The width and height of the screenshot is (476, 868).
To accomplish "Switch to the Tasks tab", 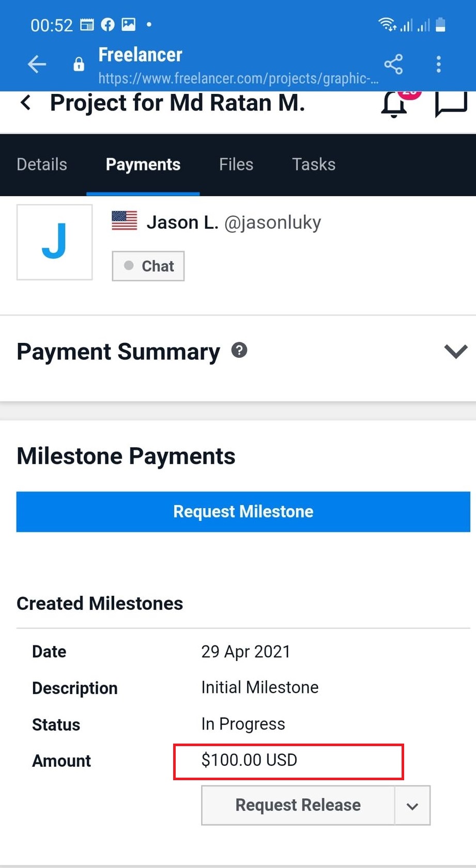I will click(314, 164).
